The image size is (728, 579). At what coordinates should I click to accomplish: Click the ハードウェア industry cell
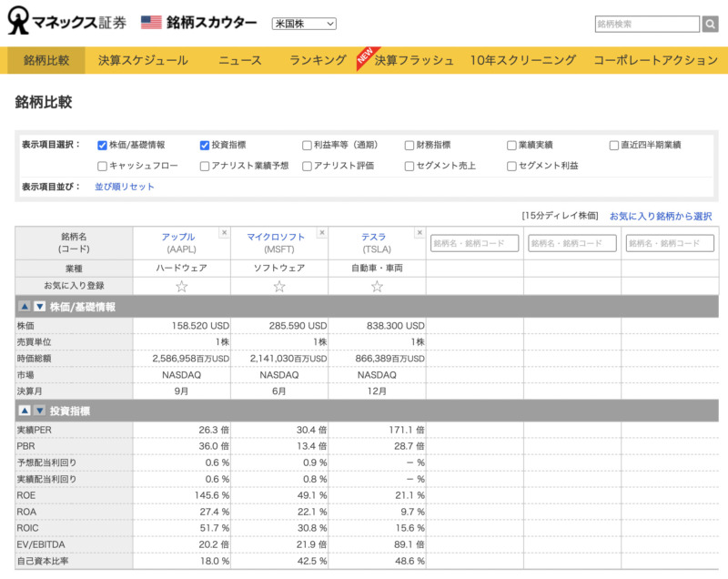click(181, 268)
